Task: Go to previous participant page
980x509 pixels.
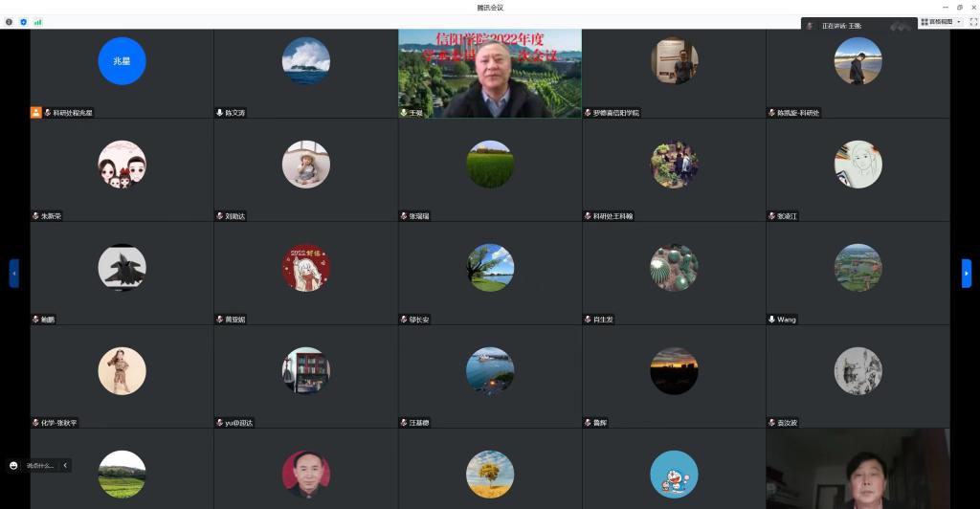Action: (13, 274)
